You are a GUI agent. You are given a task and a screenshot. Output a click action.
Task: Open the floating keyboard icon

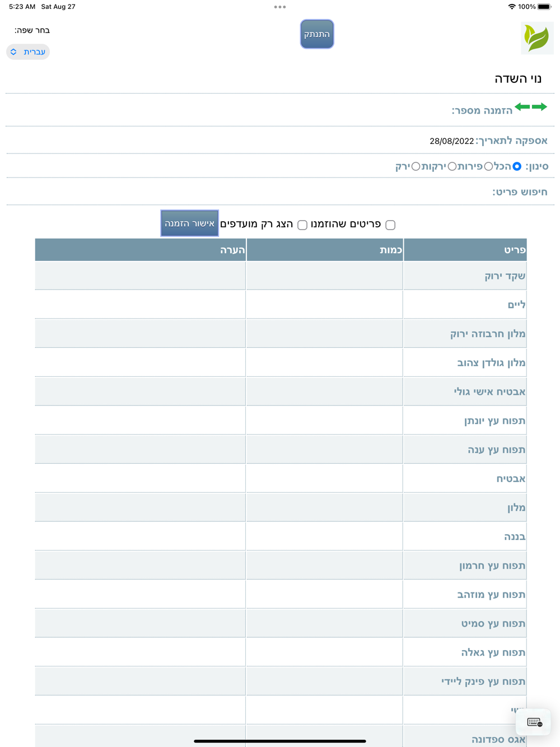click(534, 722)
